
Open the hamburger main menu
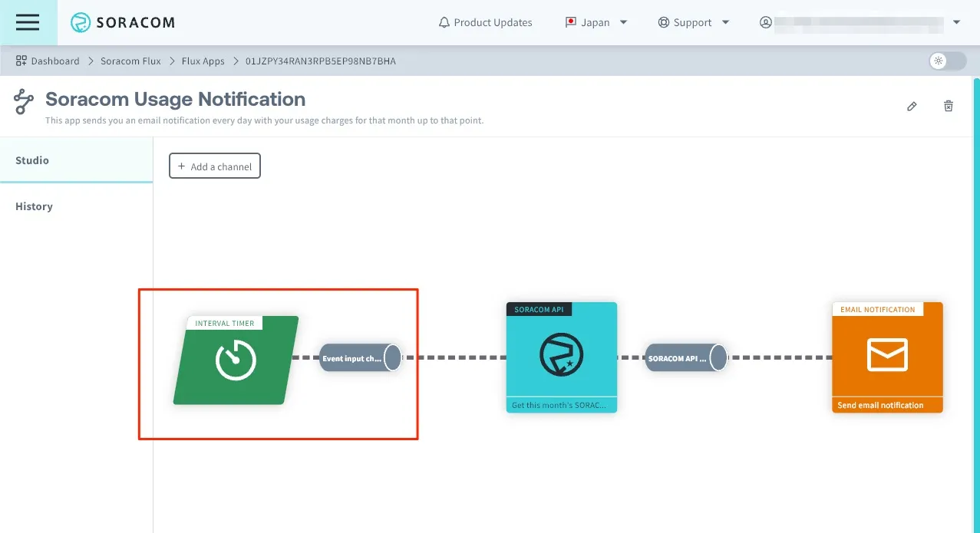28,22
